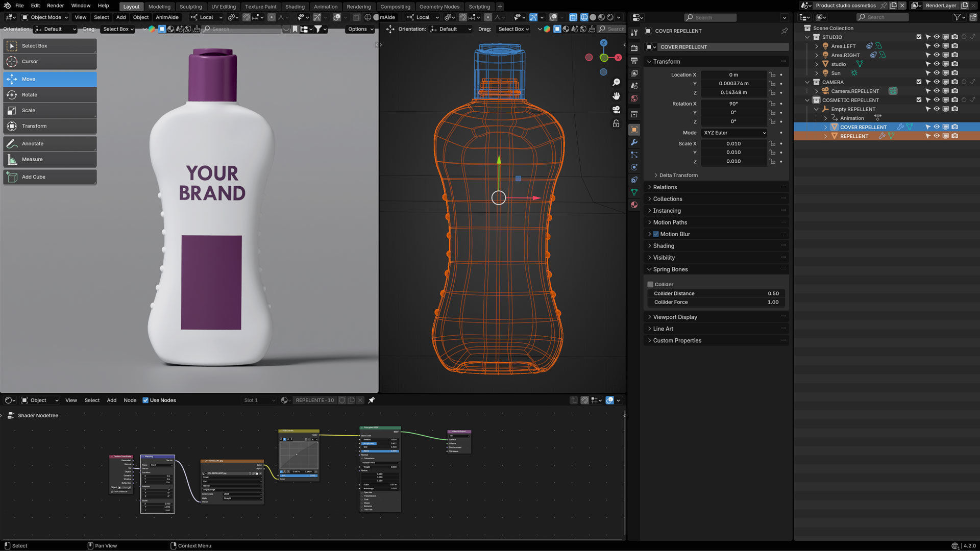Open the Object Constraints properties tab

point(634,180)
